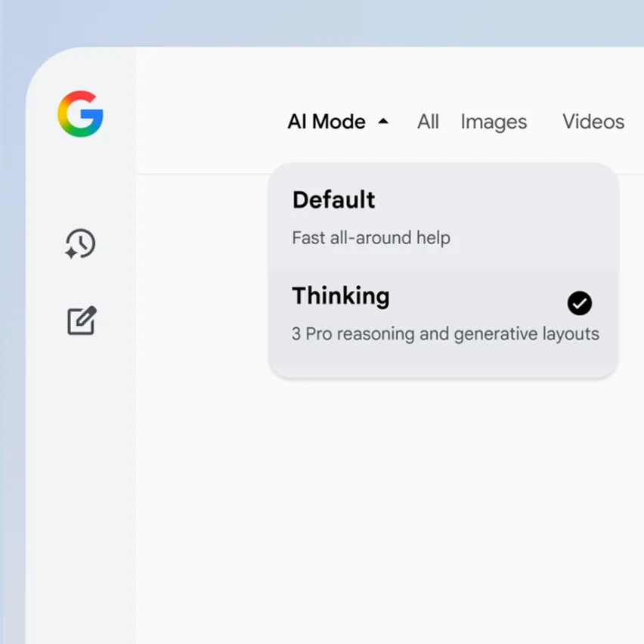Screen dimensions: 644x644
Task: Select the AI Mode tab label
Action: [327, 122]
